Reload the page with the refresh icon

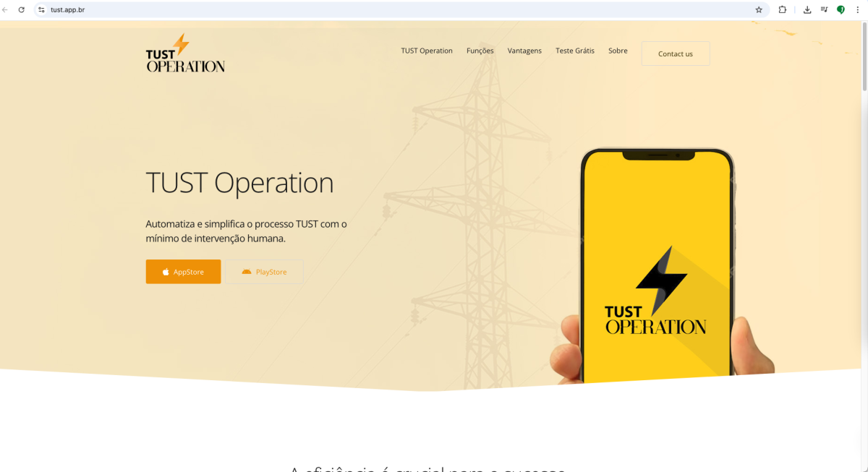click(x=22, y=10)
